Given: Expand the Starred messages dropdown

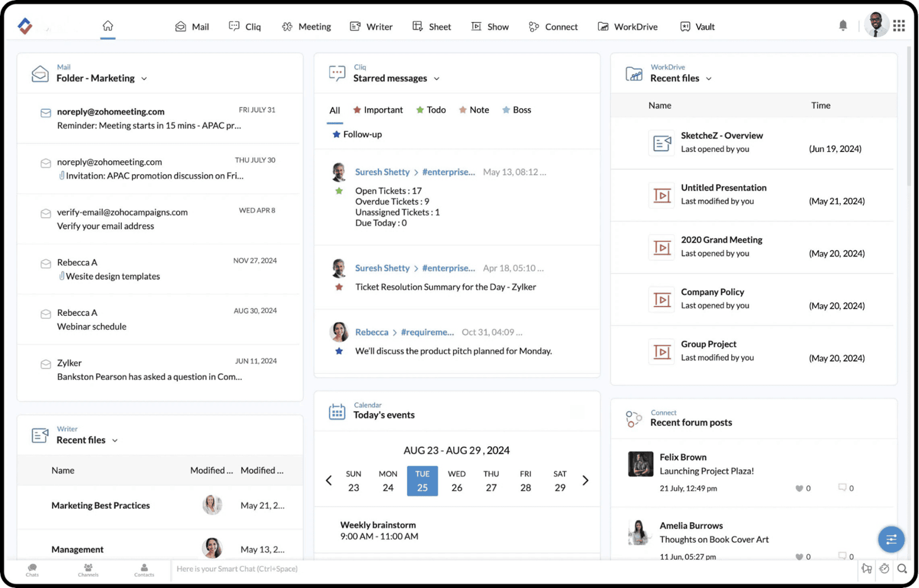Looking at the screenshot, I should point(437,79).
